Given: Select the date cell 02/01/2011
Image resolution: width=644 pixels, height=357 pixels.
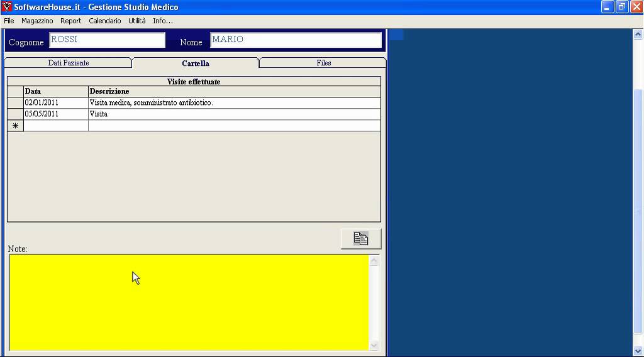Looking at the screenshot, I should (x=56, y=102).
